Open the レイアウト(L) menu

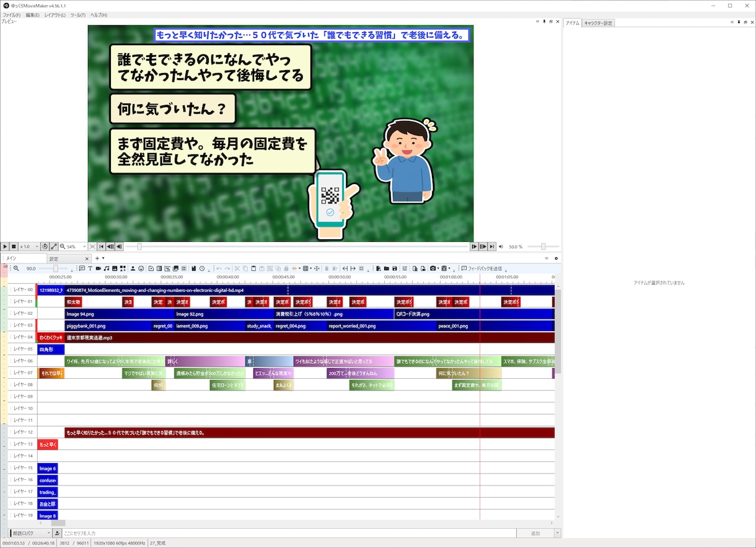click(55, 15)
